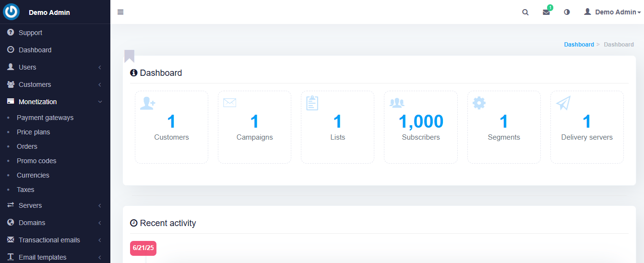
Task: Click the gear icon on the Segments tile
Action: pos(479,103)
